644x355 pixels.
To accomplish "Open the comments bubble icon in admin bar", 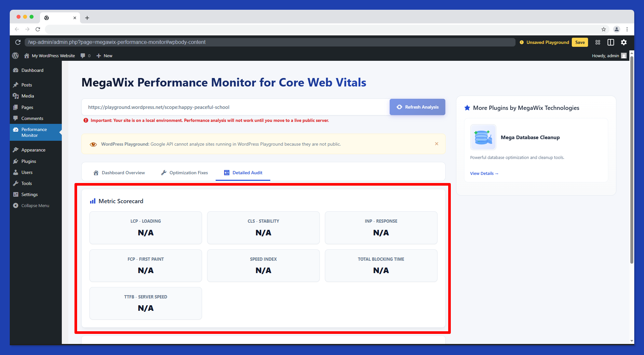I will 82,56.
